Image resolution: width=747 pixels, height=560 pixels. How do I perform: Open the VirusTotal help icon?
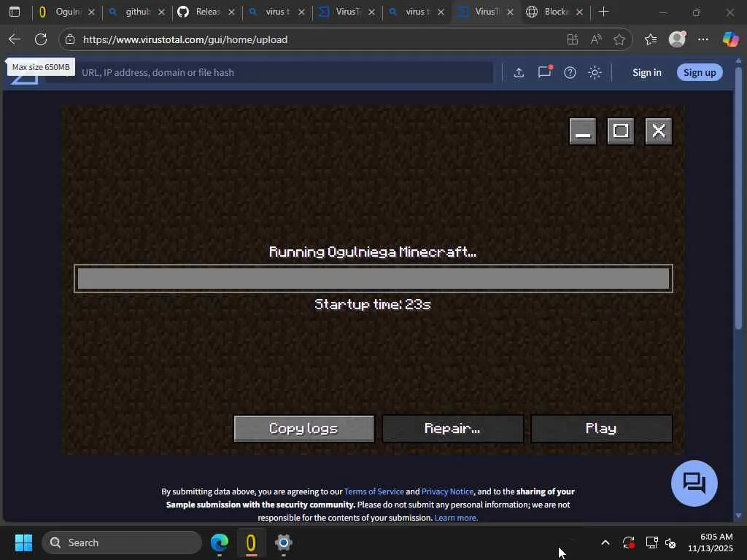coord(570,72)
